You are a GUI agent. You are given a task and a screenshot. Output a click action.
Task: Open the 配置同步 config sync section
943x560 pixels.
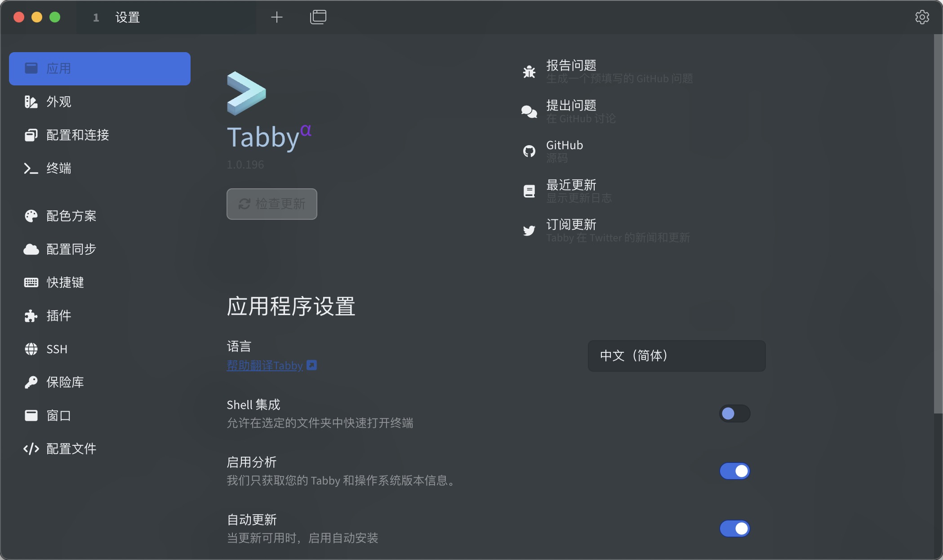click(70, 249)
